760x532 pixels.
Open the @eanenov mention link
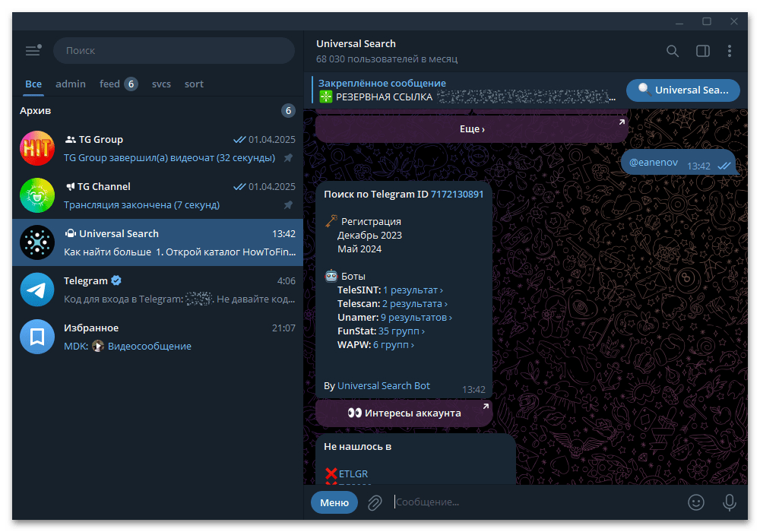click(x=653, y=163)
